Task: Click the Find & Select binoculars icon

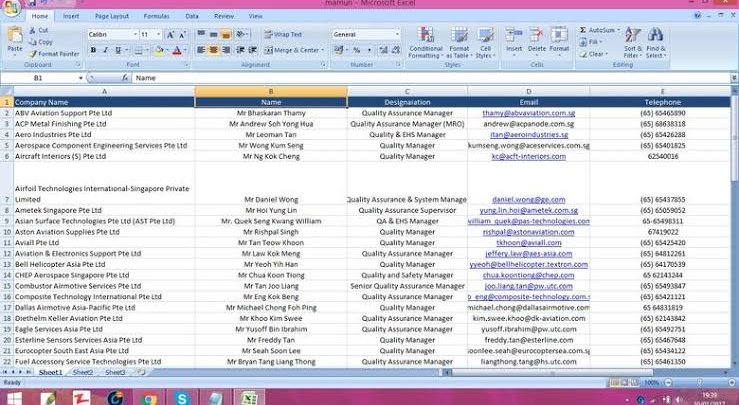Action: pos(656,42)
